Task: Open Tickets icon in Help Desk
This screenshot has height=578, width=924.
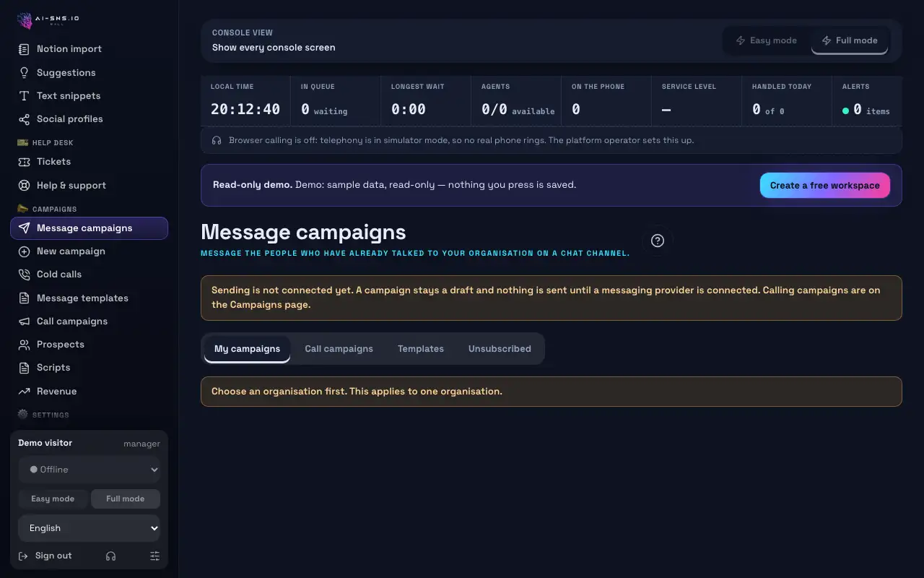Action: coord(25,162)
